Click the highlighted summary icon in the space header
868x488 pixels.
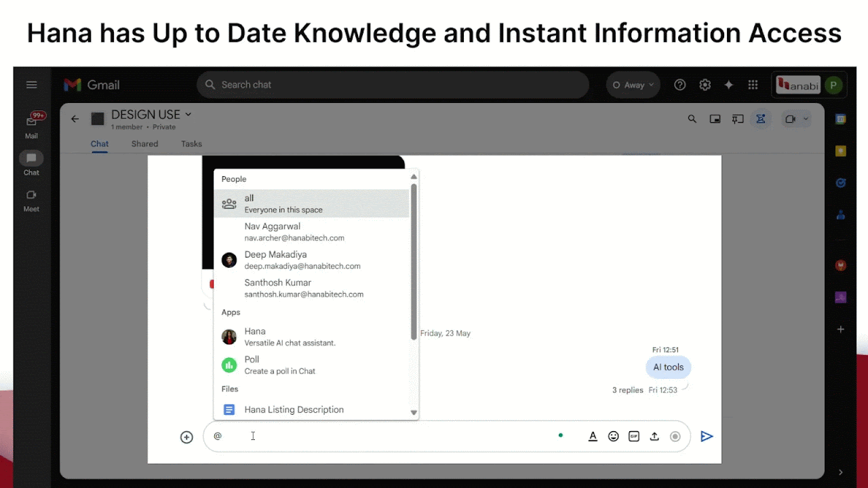point(761,119)
